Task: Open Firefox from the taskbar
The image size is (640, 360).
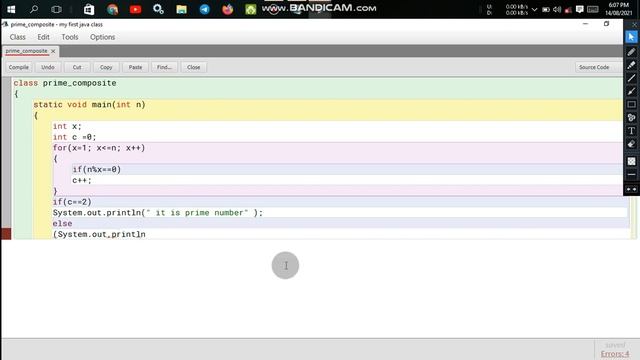Action: [x=227, y=9]
